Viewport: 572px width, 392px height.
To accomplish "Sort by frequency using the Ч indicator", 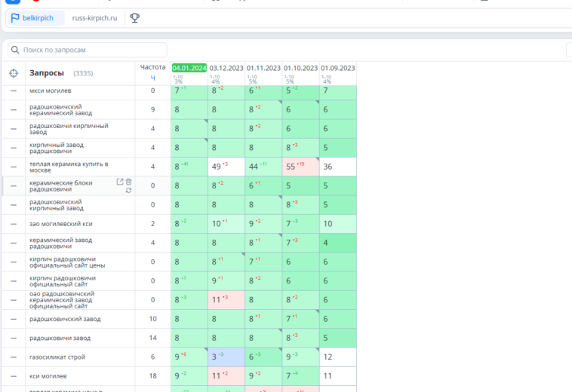I will (x=153, y=78).
